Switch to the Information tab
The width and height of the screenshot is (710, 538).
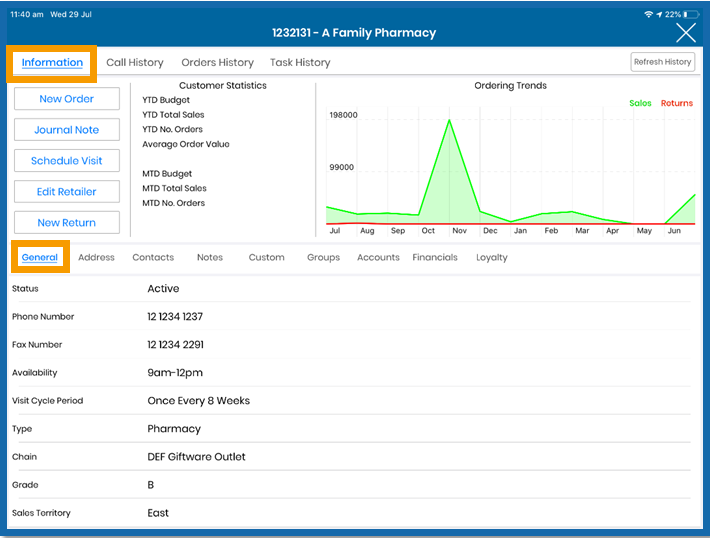(x=52, y=62)
